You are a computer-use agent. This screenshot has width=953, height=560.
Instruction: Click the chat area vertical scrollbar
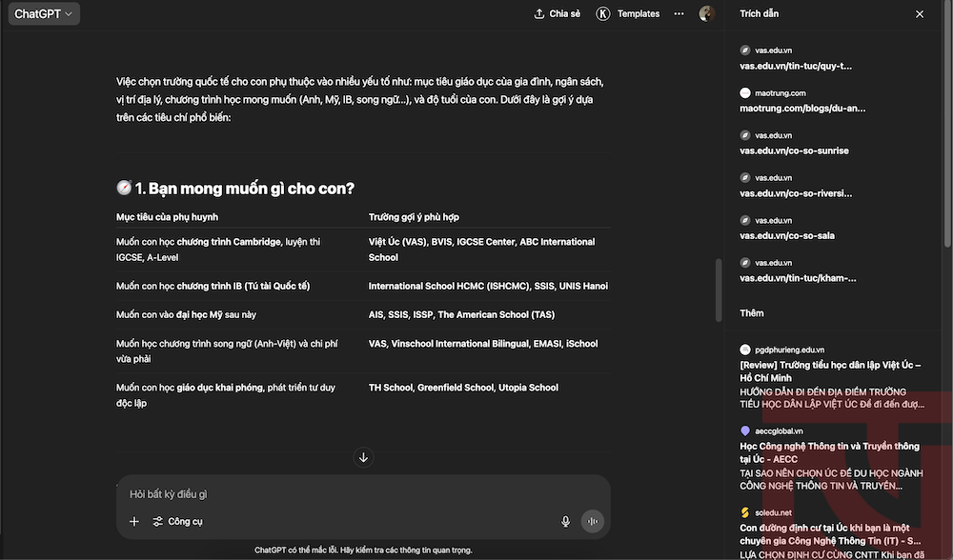point(718,290)
